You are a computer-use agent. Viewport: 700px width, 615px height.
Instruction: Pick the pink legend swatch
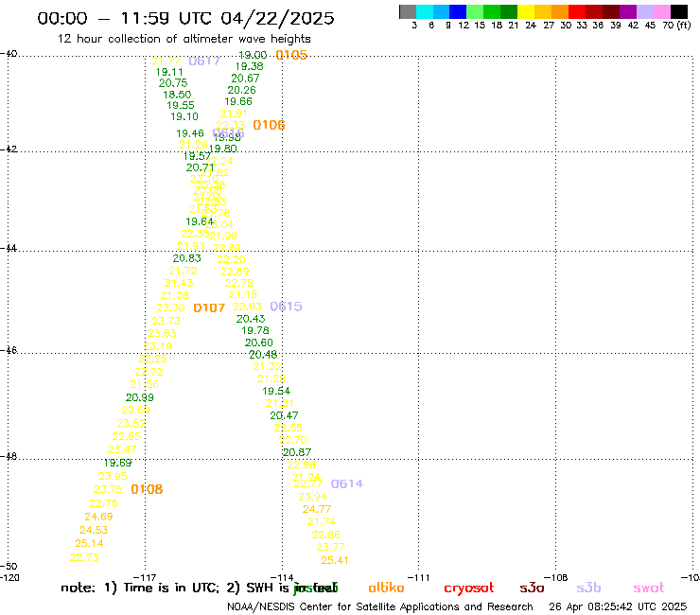pyautogui.click(x=661, y=11)
